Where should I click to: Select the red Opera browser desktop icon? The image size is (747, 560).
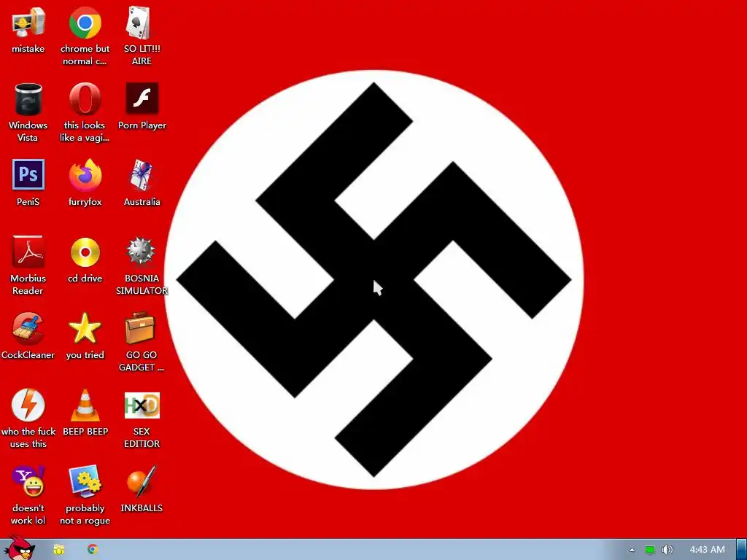click(85, 99)
